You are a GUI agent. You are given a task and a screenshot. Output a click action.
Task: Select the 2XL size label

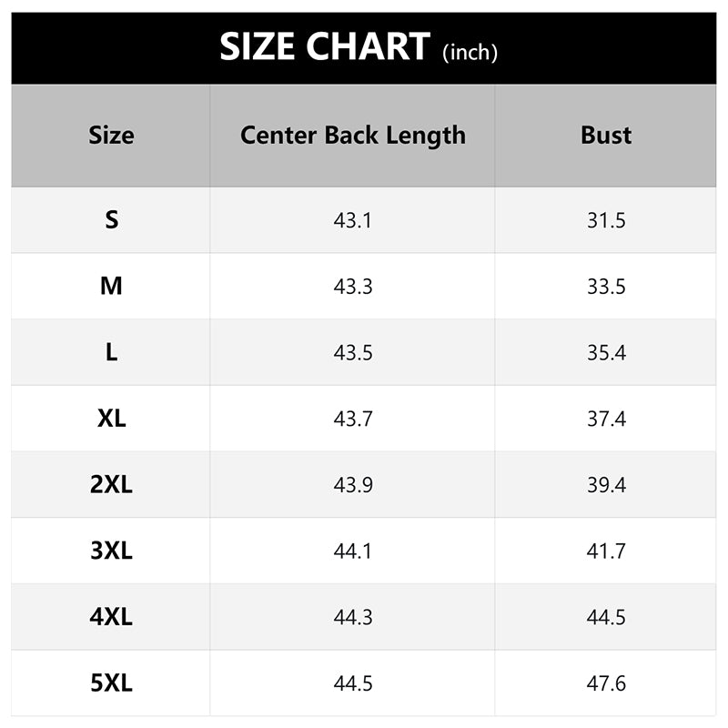click(111, 485)
